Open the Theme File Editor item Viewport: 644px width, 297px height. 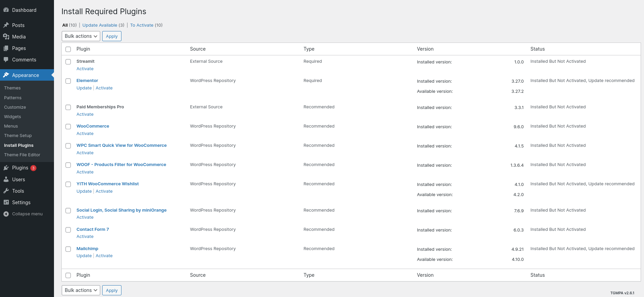pyautogui.click(x=22, y=155)
